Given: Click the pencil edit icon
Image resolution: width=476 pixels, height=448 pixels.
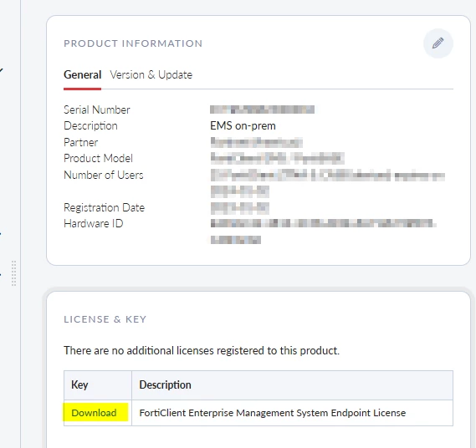Looking at the screenshot, I should pyautogui.click(x=438, y=43).
